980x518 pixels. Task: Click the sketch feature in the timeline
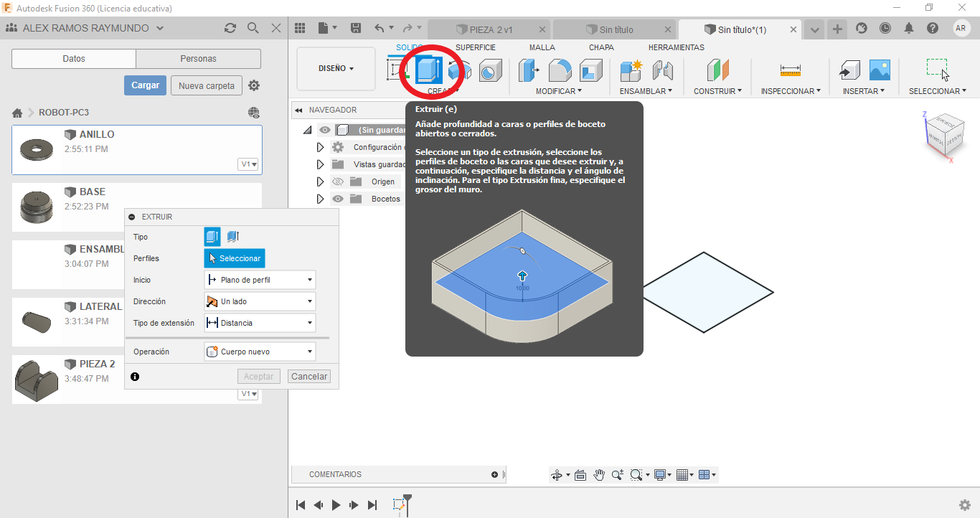(399, 505)
